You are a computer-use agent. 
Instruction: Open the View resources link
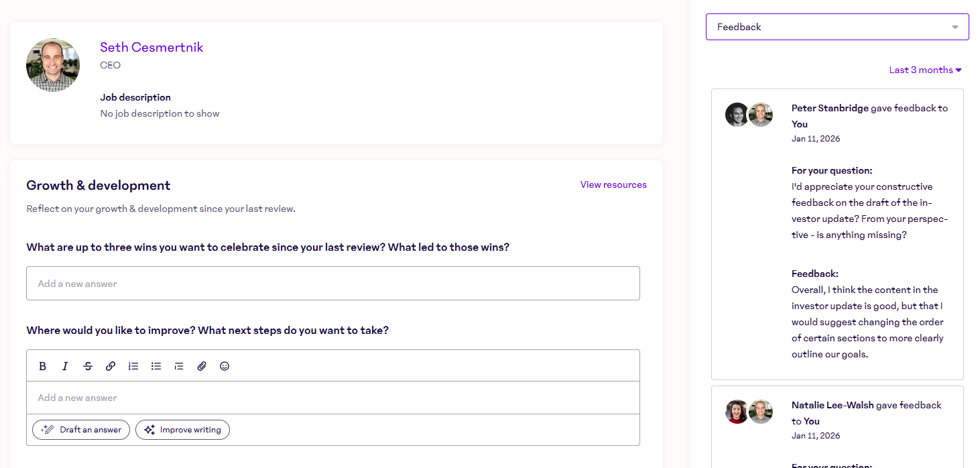(x=613, y=184)
